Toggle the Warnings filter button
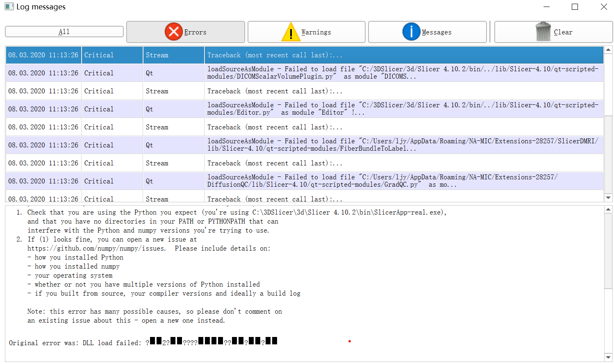 pos(306,32)
